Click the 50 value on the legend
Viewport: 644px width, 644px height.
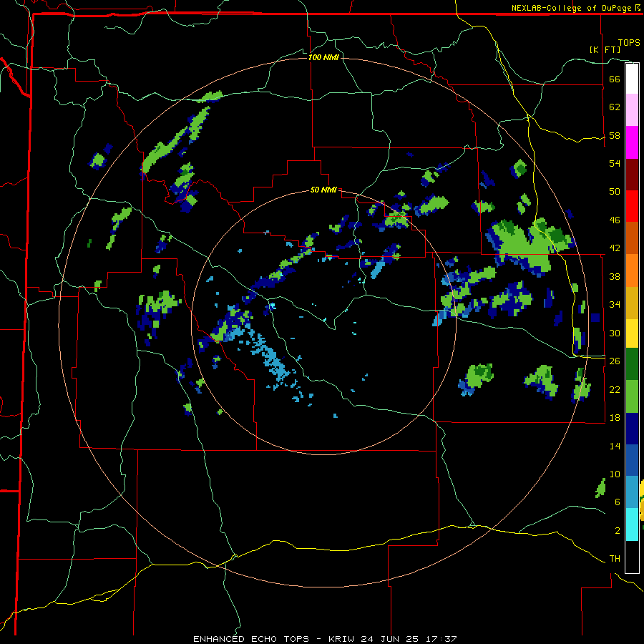tap(615, 192)
